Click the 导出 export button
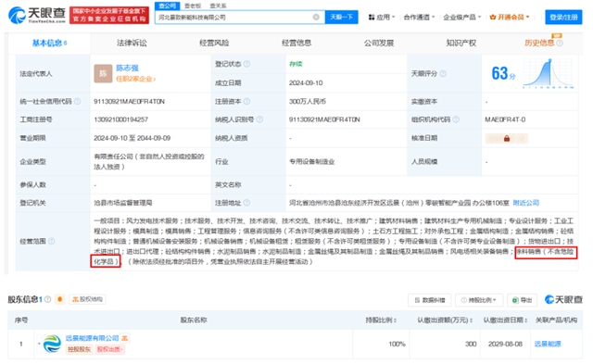Screen dimensions: 593x364 tap(523, 300)
